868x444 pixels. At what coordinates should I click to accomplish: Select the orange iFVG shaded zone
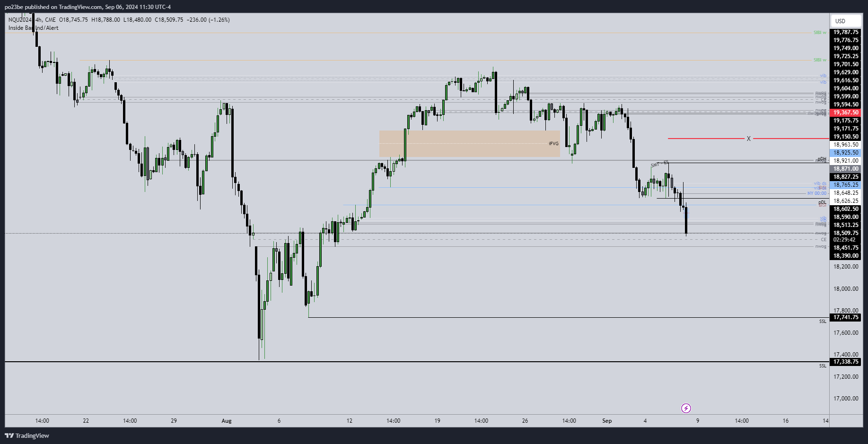point(469,144)
